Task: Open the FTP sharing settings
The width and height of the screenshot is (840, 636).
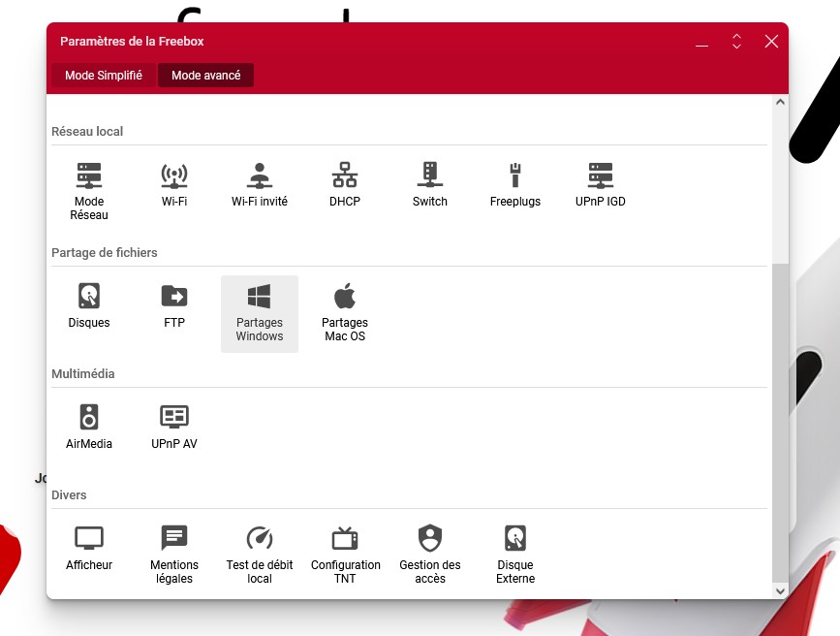Action: click(174, 305)
